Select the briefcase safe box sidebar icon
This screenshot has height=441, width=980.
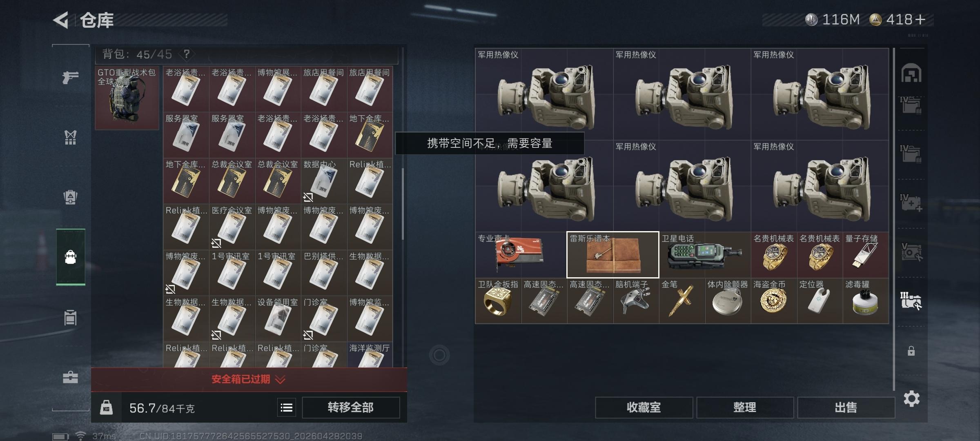tap(70, 377)
